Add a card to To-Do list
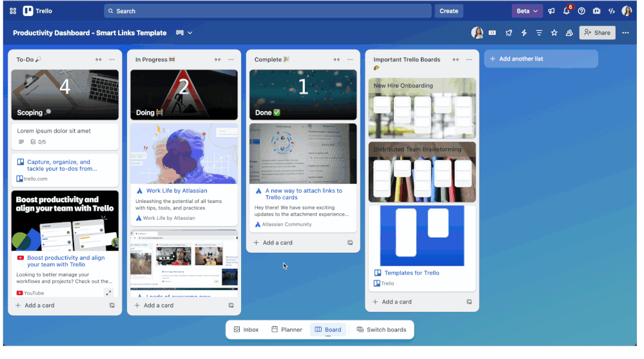The height and width of the screenshot is (359, 644). 35,306
